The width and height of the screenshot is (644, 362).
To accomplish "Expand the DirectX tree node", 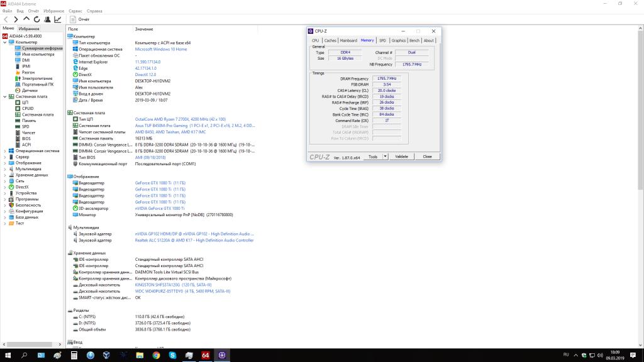I will click(x=4, y=187).
